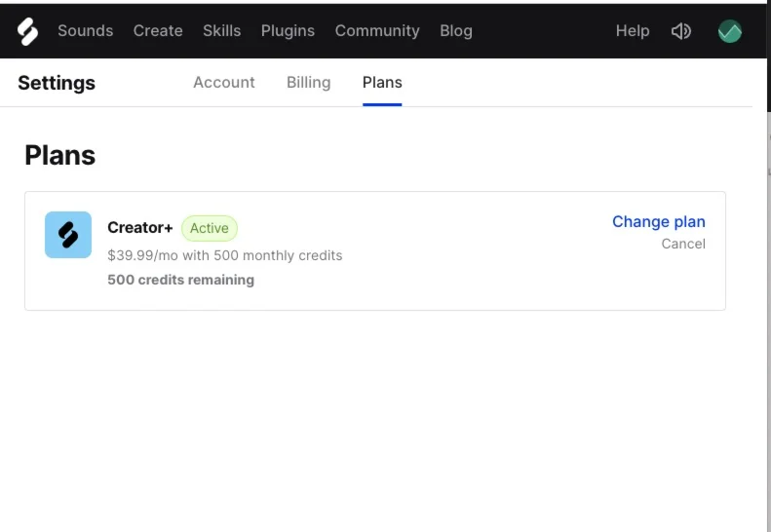The width and height of the screenshot is (771, 532).
Task: Select the Plans tab
Action: [382, 83]
